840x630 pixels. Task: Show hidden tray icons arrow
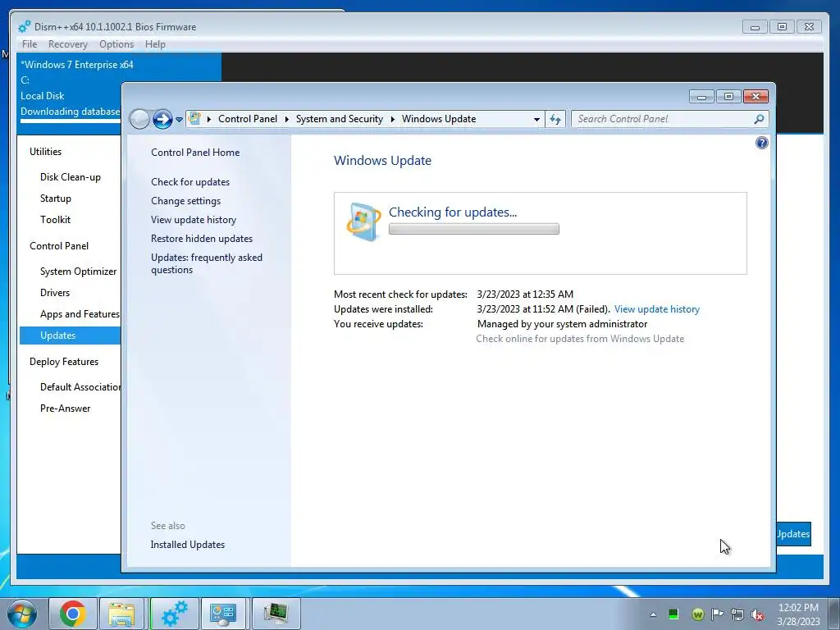(653, 614)
